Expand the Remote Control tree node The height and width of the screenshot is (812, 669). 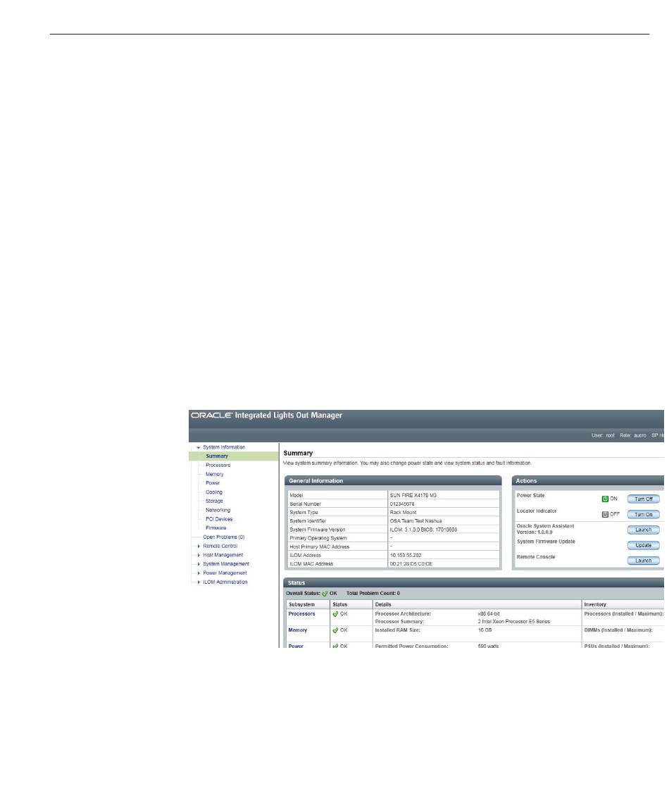(x=199, y=546)
